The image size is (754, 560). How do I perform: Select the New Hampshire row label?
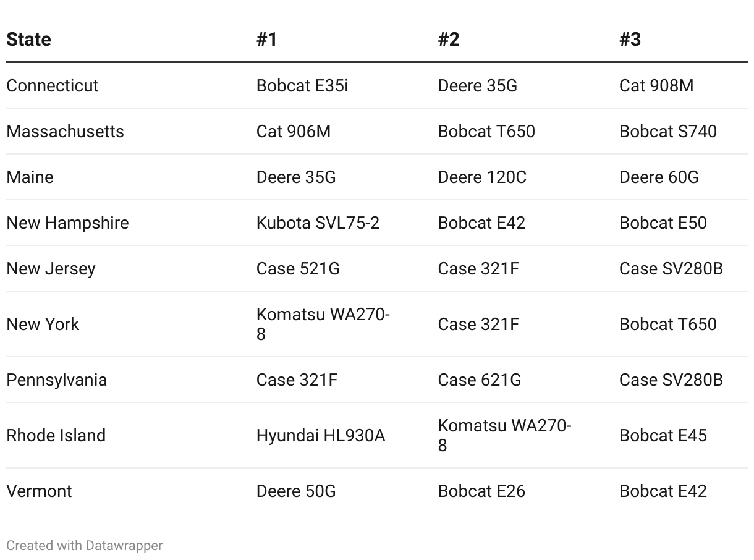[x=68, y=223]
